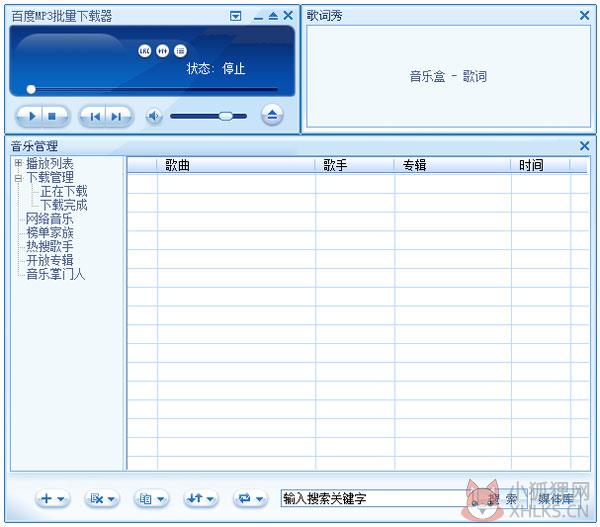Stop the current track
The image size is (600, 527).
click(52, 116)
